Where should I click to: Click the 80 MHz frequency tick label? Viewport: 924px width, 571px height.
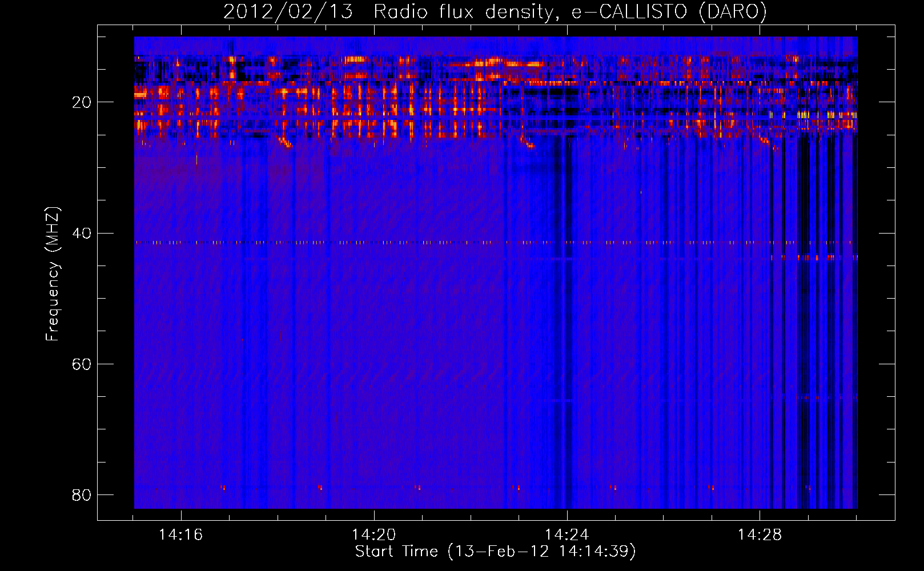point(81,495)
